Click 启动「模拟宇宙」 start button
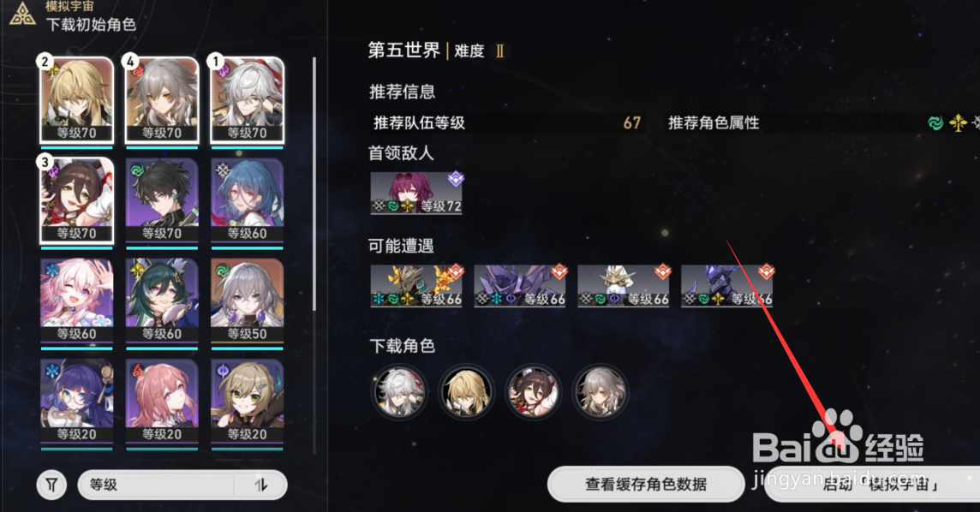 pos(873,484)
